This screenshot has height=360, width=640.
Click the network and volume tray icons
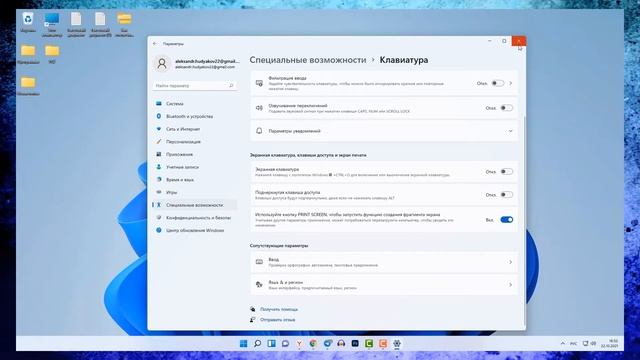coord(589,344)
